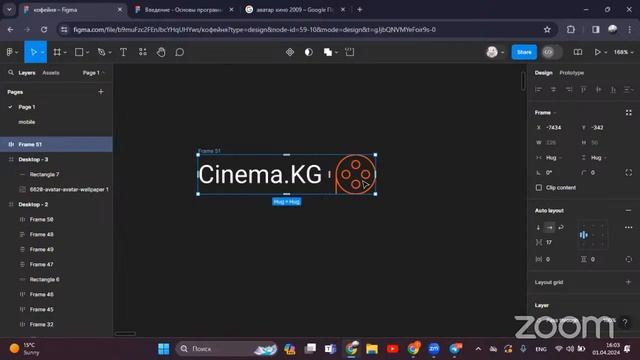This screenshot has width=640, height=360.
Task: Click the Present play icon
Action: click(x=597, y=52)
